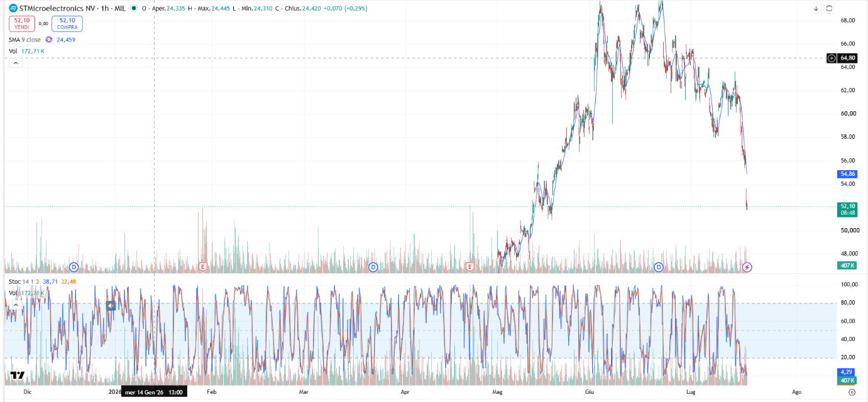Screen dimensions: 868x402
Task: Click the blue 54,86 SMA price label
Action: point(847,174)
